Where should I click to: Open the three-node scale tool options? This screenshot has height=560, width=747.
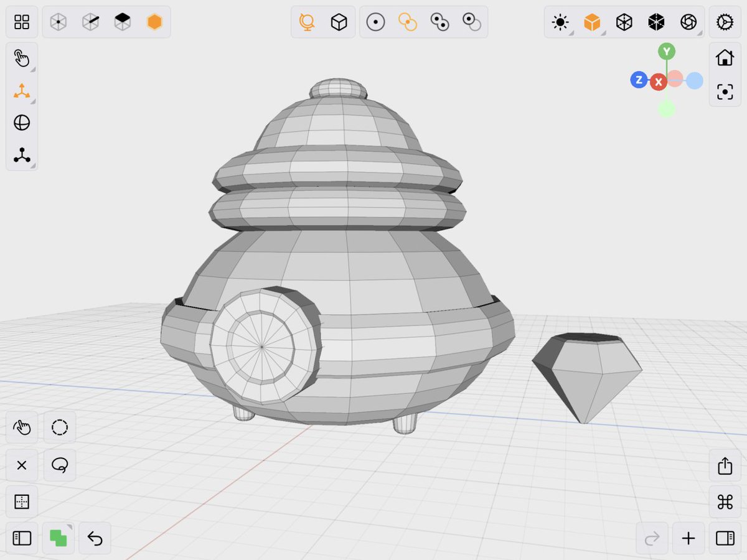tap(22, 154)
